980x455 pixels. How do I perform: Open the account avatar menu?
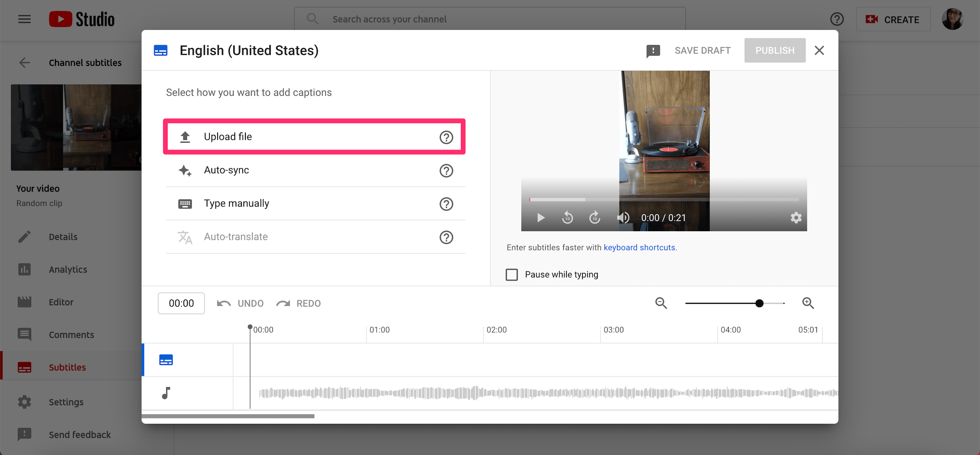tap(953, 19)
